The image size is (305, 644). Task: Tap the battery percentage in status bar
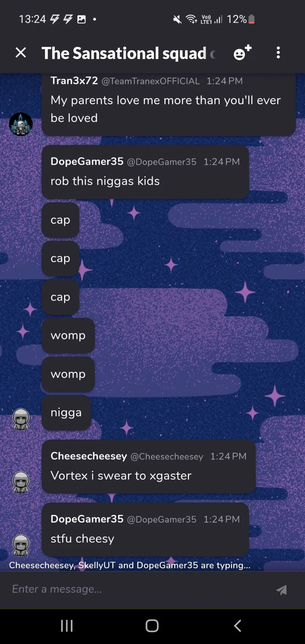coord(237,19)
